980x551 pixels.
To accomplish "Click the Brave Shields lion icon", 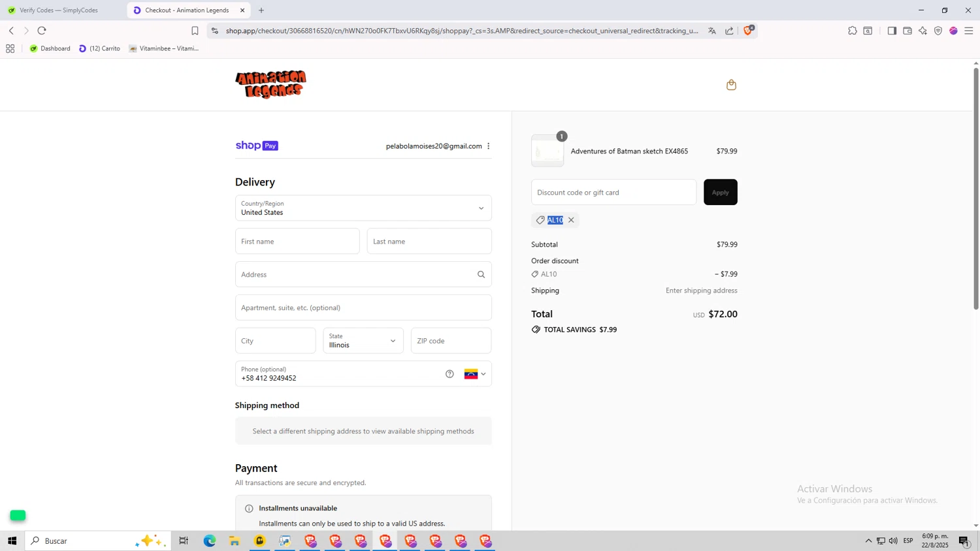I will pos(749,30).
